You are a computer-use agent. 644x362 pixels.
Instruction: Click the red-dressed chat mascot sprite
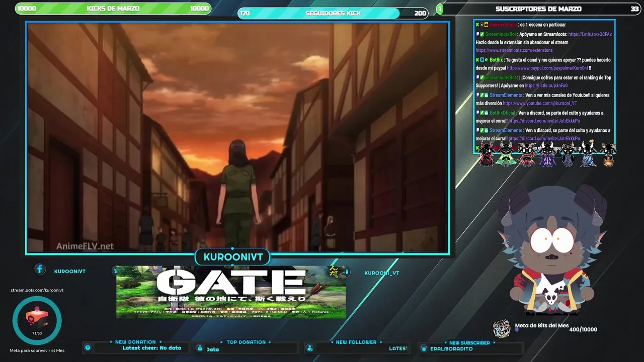pyautogui.click(x=486, y=154)
